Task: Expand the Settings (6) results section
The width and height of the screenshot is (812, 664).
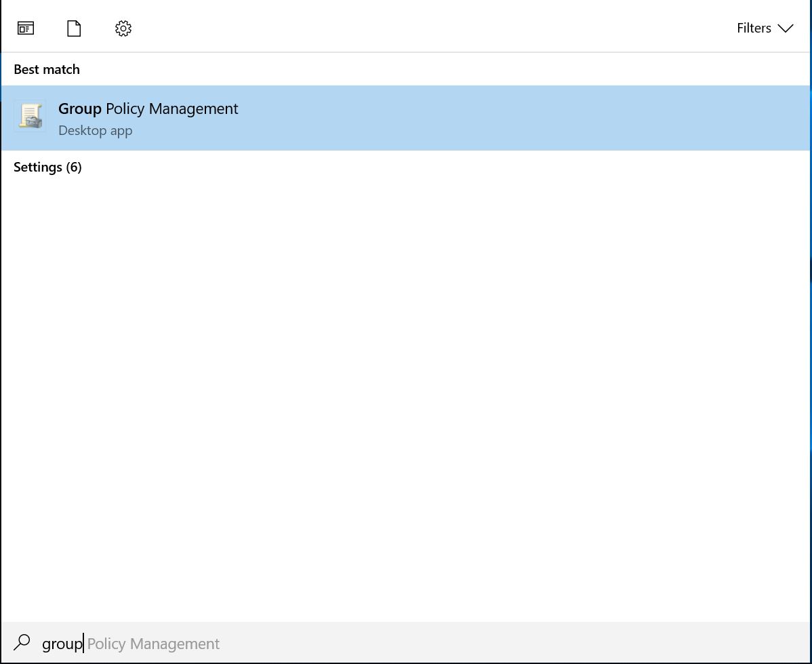Action: pyautogui.click(x=47, y=167)
